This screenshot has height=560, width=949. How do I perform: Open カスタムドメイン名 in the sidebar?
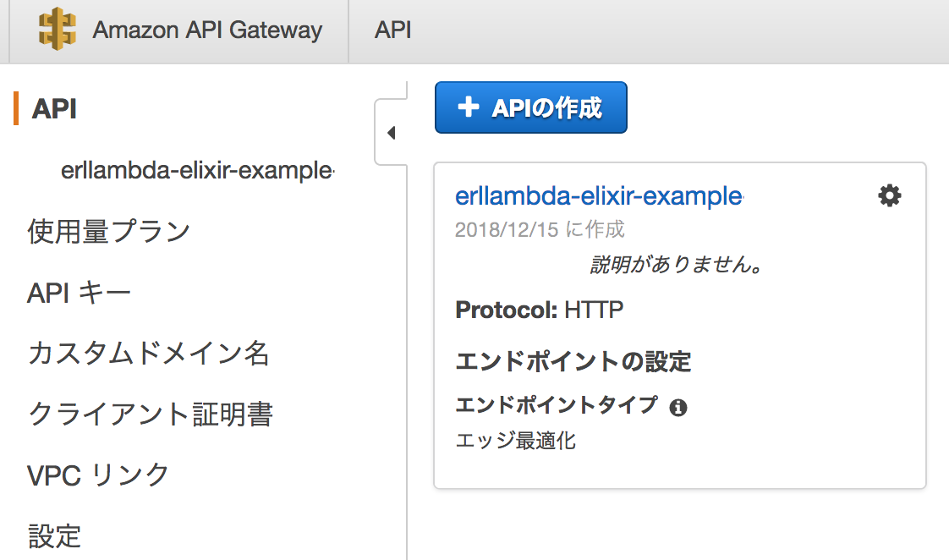tap(149, 353)
